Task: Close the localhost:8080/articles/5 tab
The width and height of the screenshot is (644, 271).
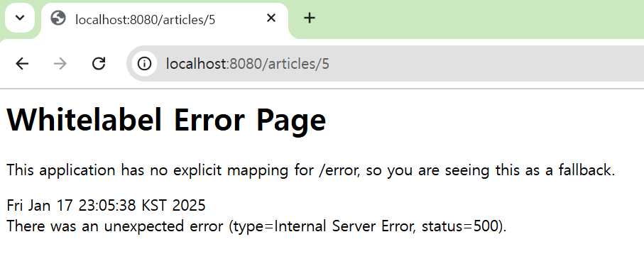Action: 271,18
